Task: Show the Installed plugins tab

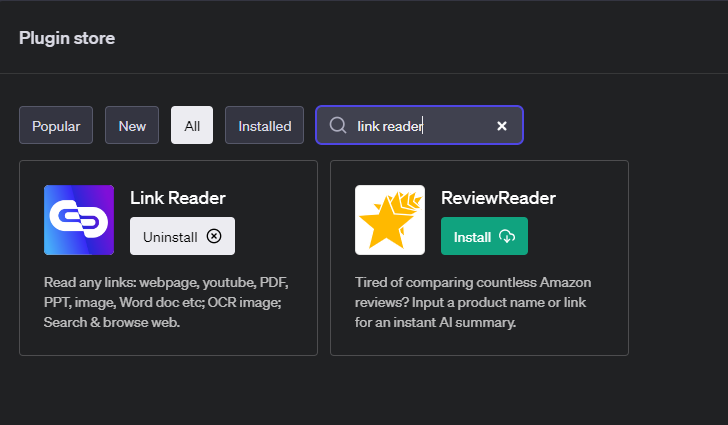Action: click(x=265, y=125)
